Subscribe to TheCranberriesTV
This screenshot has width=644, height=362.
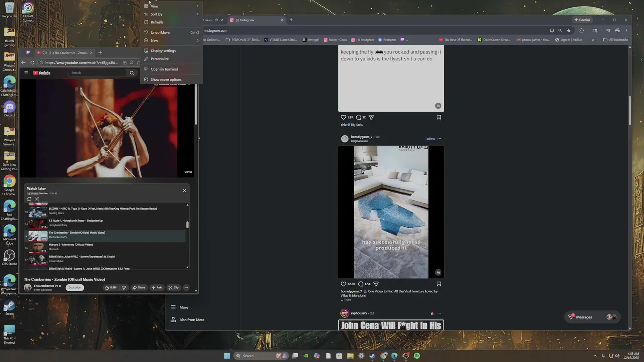pos(75,287)
